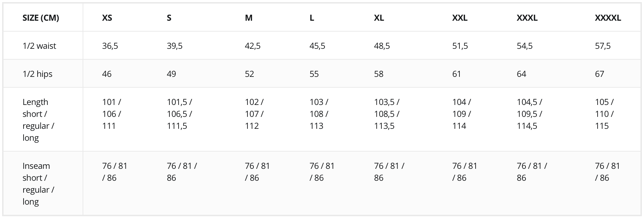This screenshot has height=219, width=644.
Task: Select the 55 hips value for L
Action: pos(314,74)
